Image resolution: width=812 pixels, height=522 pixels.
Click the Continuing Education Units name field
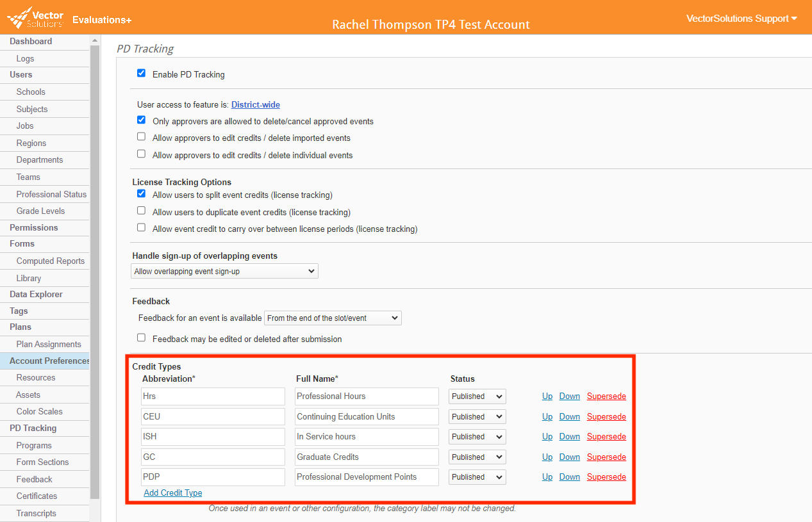367,417
